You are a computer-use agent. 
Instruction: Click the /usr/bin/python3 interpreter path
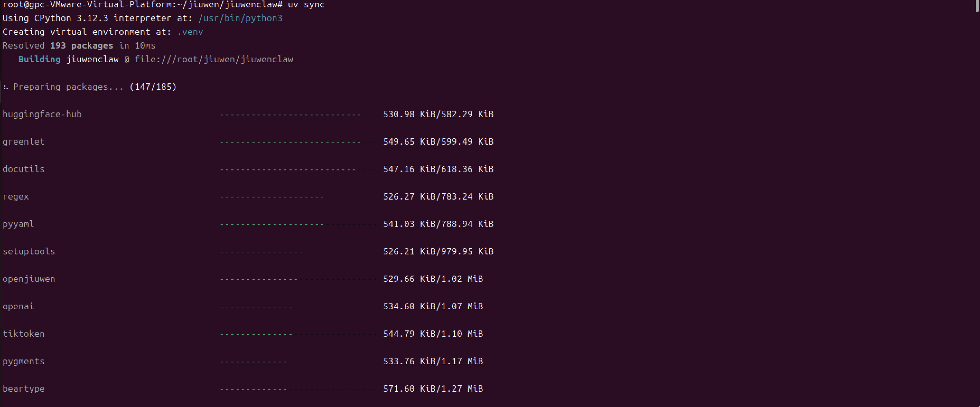(x=240, y=18)
